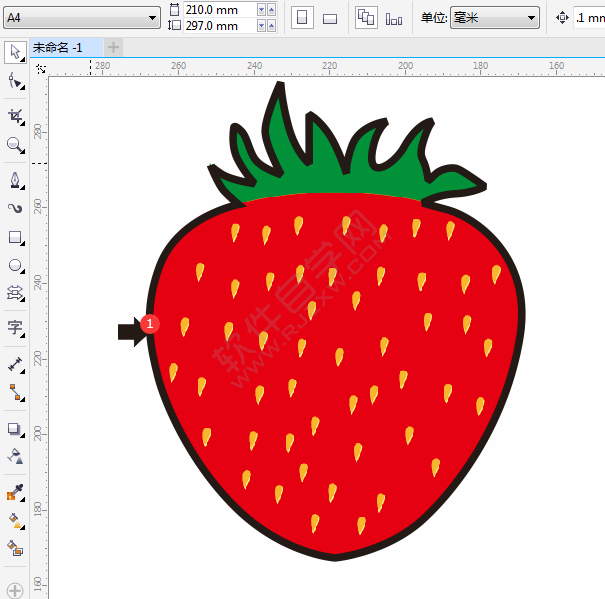Viewport: 605px width, 599px height.
Task: Switch page to portrait orientation
Action: (302, 18)
